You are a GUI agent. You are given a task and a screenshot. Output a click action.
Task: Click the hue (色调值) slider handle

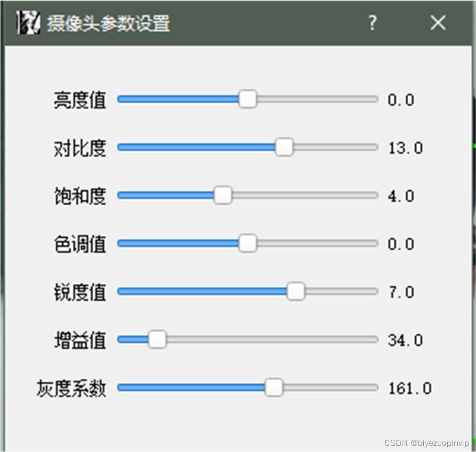pos(248,243)
